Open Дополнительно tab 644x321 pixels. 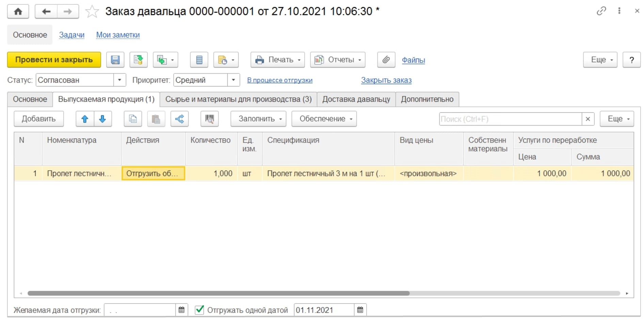(427, 99)
